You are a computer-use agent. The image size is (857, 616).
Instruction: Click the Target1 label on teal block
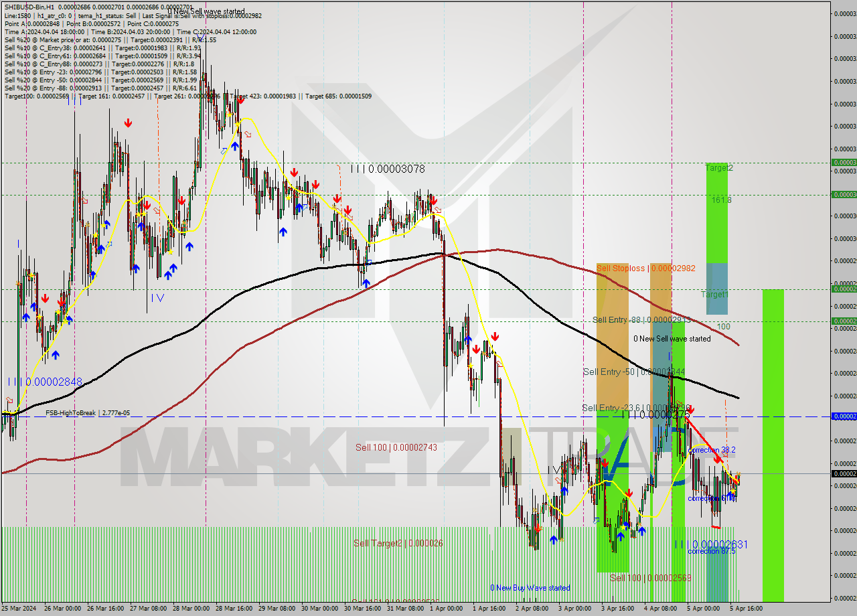[x=715, y=295]
